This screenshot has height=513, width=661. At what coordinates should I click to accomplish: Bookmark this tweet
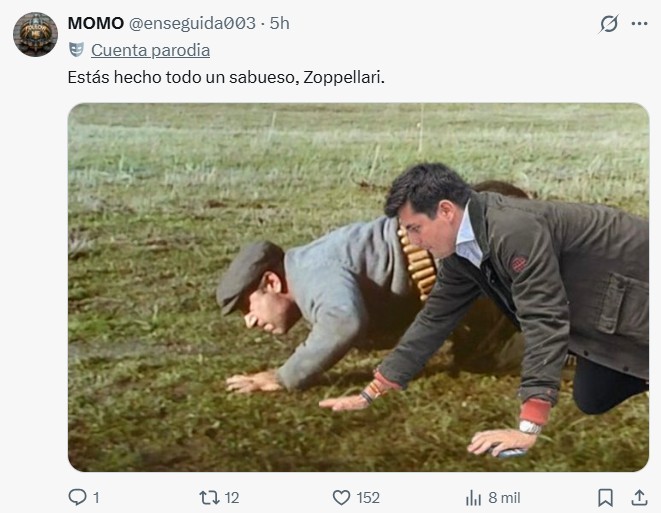pos(606,498)
